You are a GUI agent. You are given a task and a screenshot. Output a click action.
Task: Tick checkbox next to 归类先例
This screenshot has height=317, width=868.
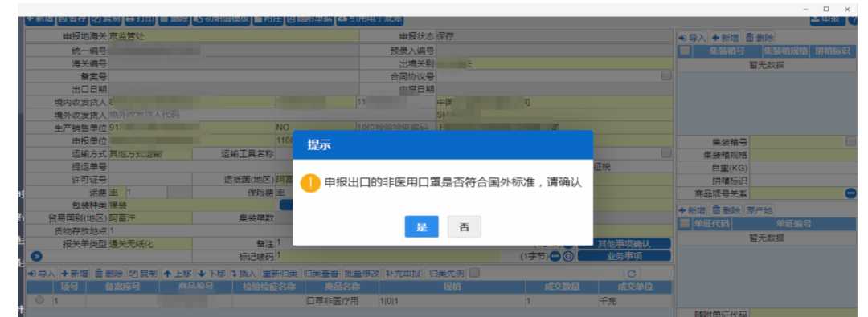tap(474, 273)
